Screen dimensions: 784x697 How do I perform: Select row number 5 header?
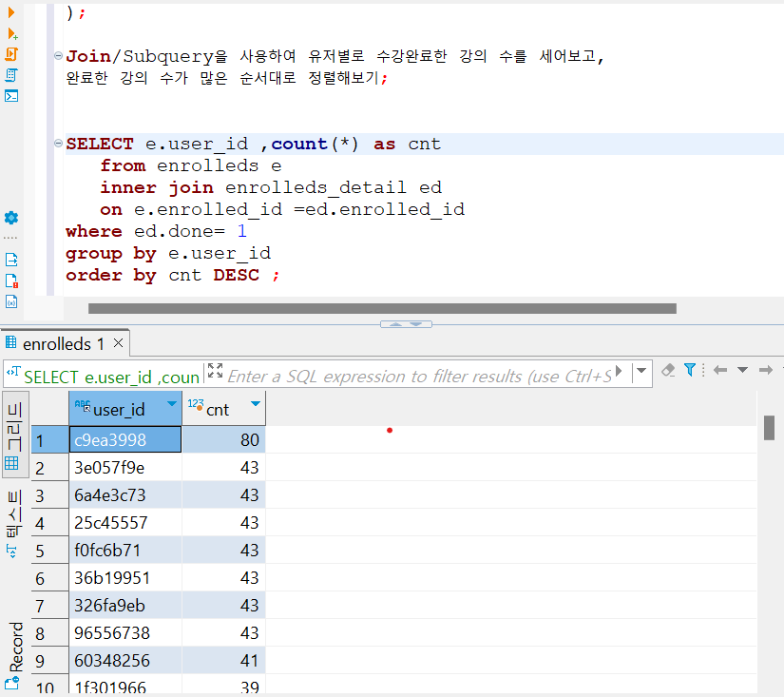[49, 550]
